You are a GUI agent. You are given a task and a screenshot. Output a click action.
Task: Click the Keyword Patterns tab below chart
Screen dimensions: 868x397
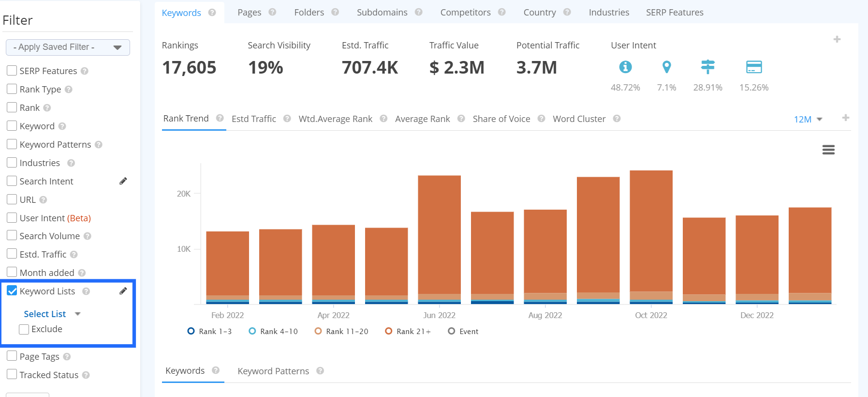coord(273,371)
